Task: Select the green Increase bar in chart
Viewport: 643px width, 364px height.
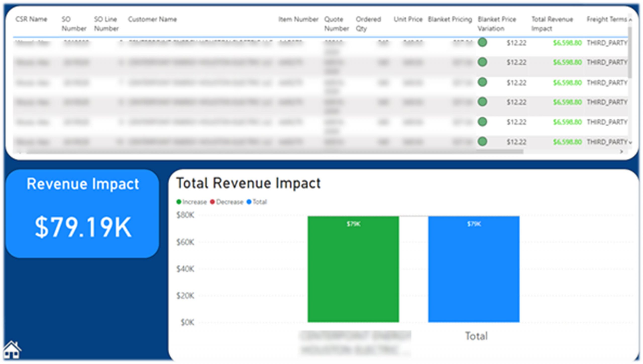Action: pos(353,269)
